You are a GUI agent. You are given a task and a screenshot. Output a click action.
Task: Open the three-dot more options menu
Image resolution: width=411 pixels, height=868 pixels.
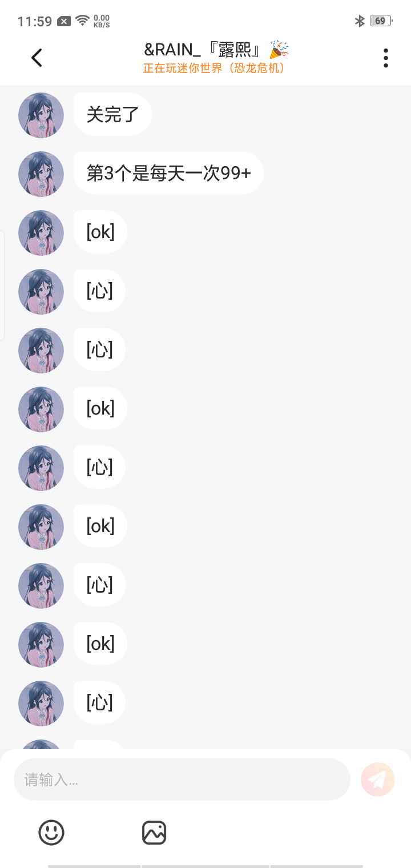(x=386, y=58)
